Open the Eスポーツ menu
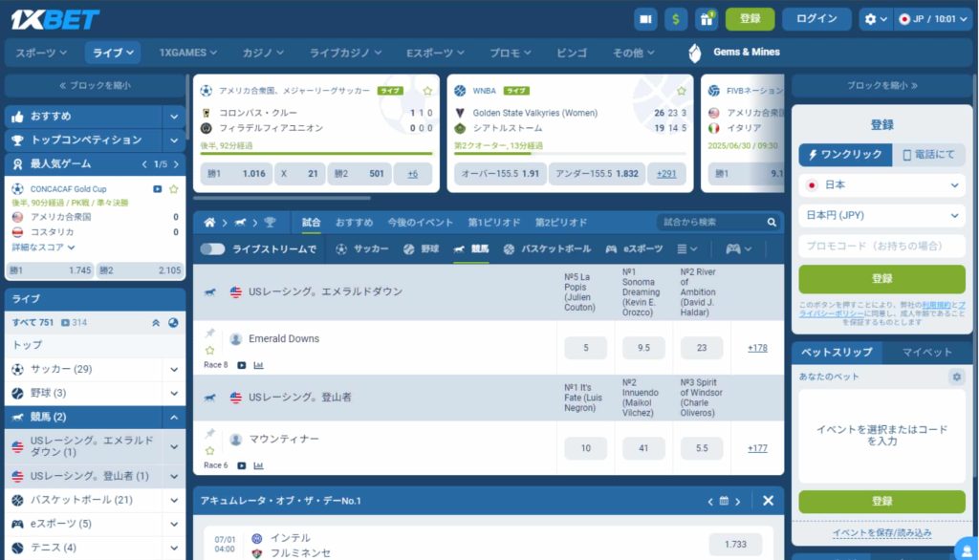The width and height of the screenshot is (979, 560). [x=435, y=54]
